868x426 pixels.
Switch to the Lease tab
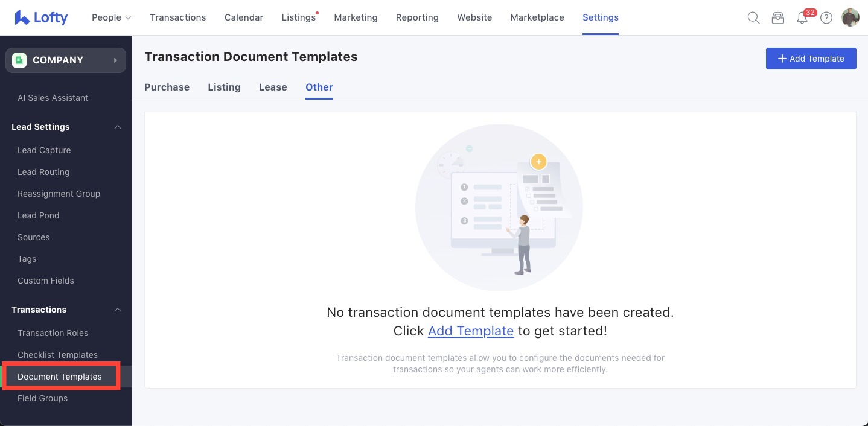tap(273, 87)
